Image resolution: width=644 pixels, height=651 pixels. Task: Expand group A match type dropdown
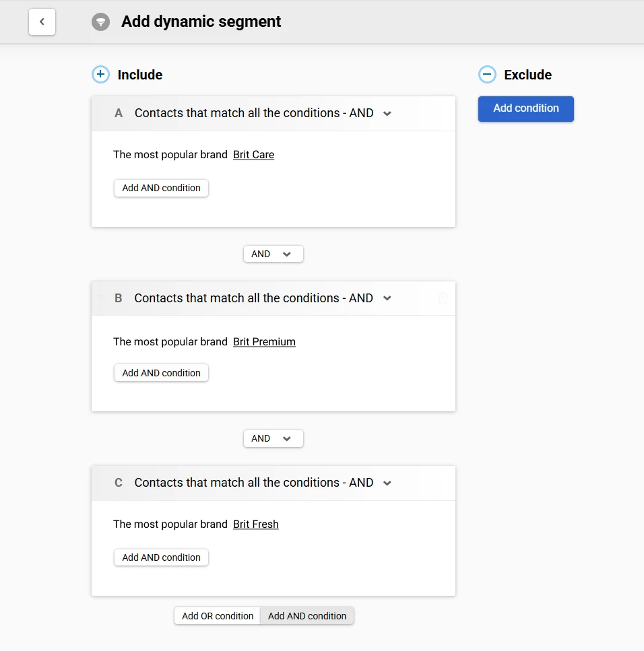387,113
